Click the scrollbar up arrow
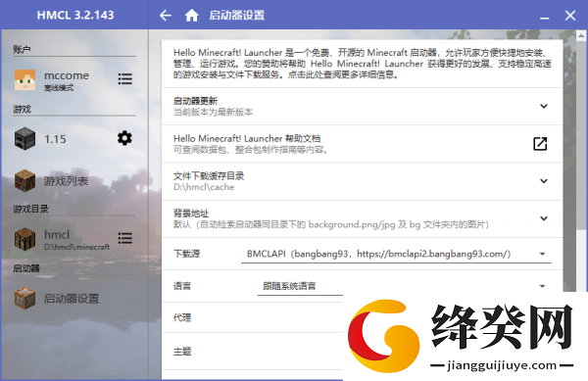 pos(581,36)
